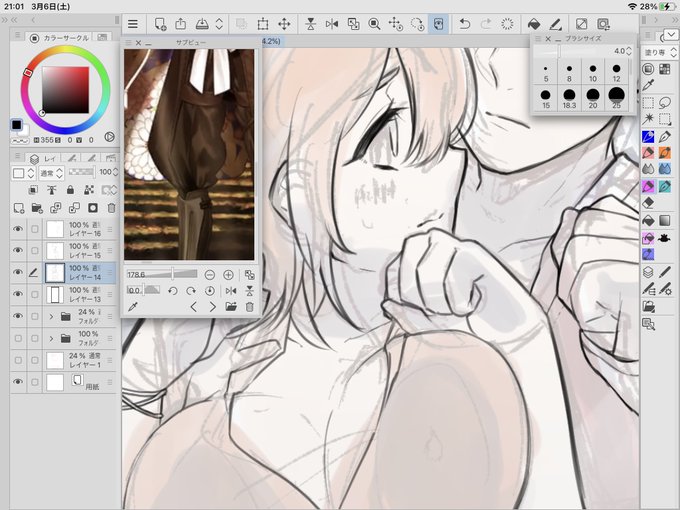Viewport: 680px width, 510px height.
Task: Select the eraser tool
Action: (648, 203)
